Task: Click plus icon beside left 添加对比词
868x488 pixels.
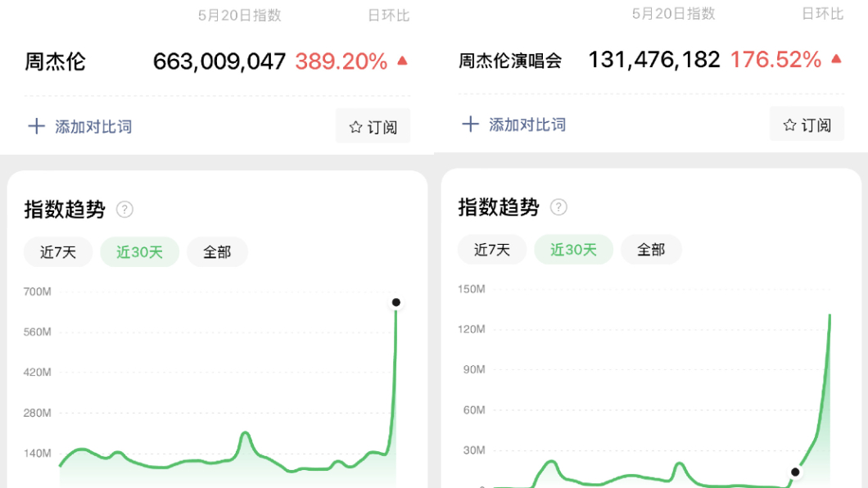Action: tap(37, 126)
